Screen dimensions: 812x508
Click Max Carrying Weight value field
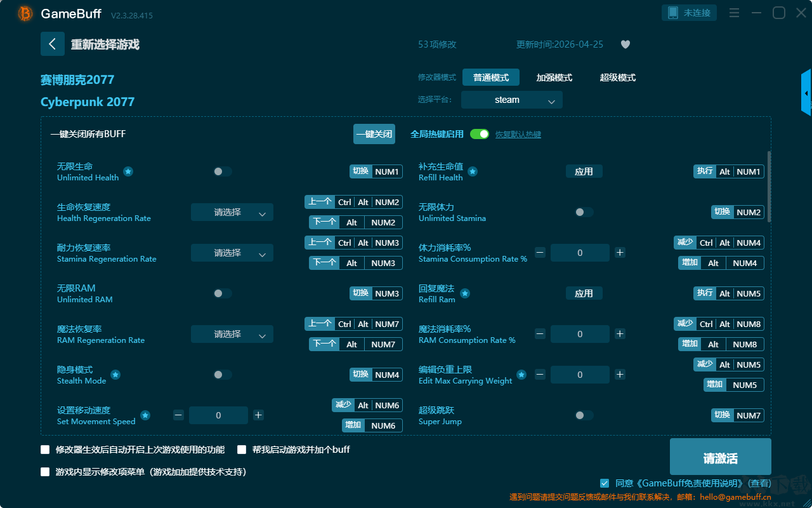[580, 375]
